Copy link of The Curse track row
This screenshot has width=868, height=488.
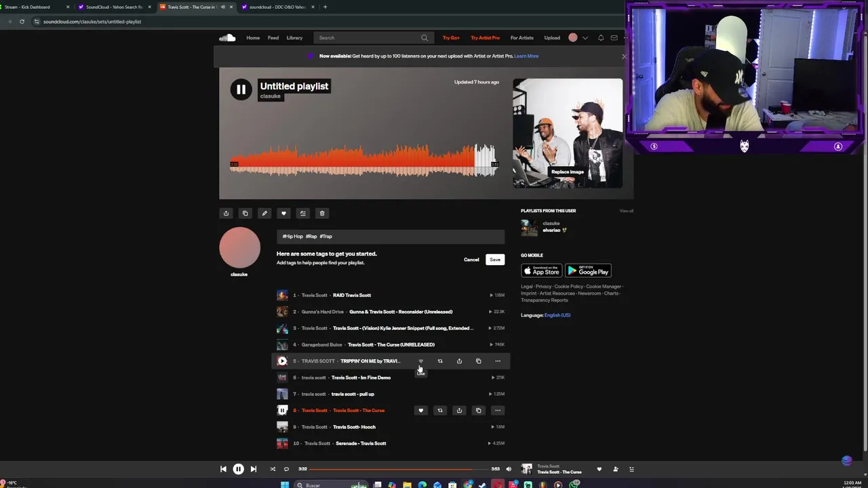(478, 411)
